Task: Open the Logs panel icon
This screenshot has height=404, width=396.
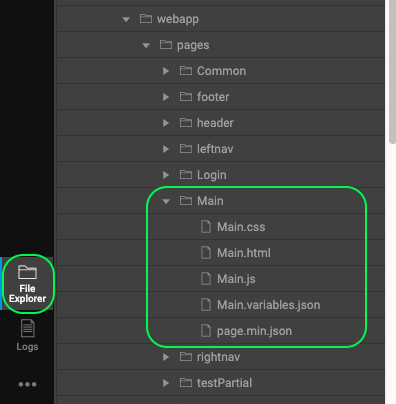Action: (27, 335)
